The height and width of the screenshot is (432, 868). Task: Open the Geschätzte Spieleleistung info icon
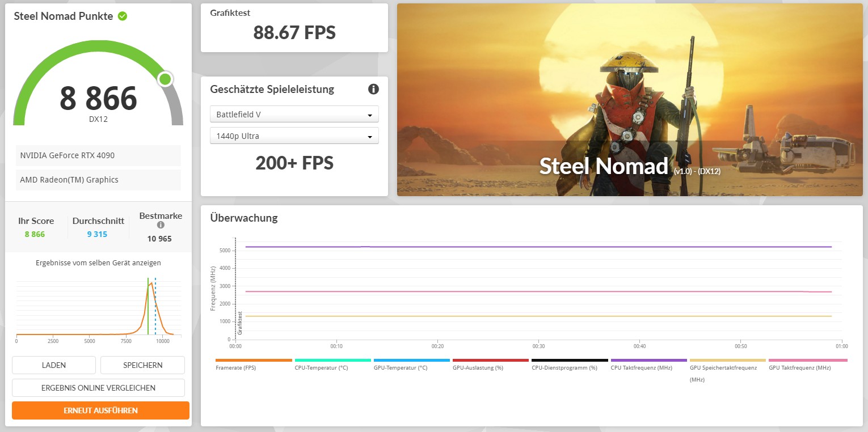pyautogui.click(x=373, y=89)
